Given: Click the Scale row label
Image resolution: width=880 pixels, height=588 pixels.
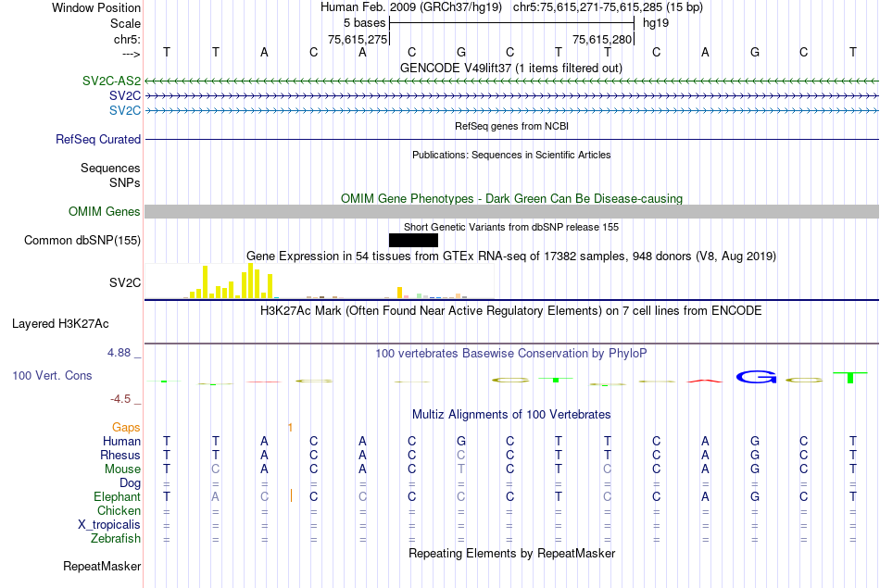Looking at the screenshot, I should tap(125, 23).
